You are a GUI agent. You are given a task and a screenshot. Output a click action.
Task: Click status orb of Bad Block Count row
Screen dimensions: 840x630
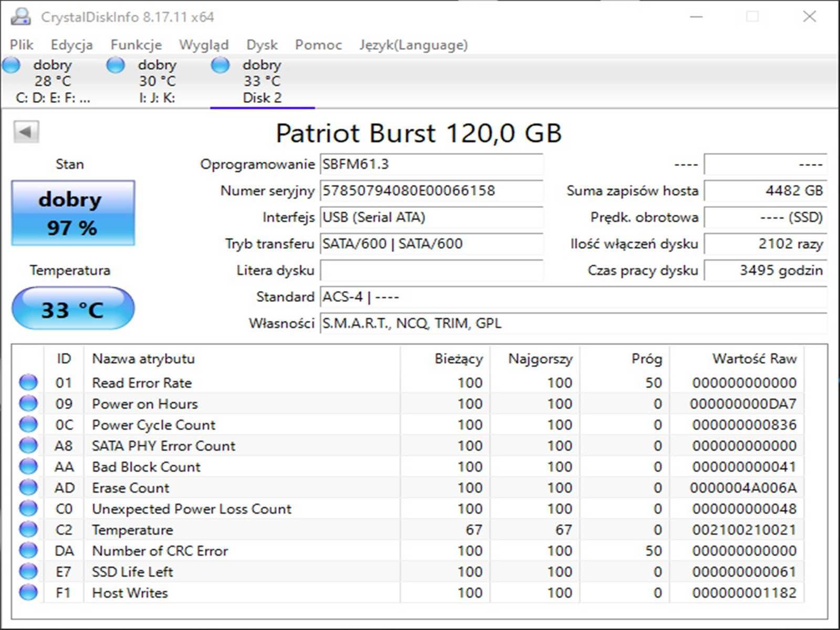click(28, 466)
